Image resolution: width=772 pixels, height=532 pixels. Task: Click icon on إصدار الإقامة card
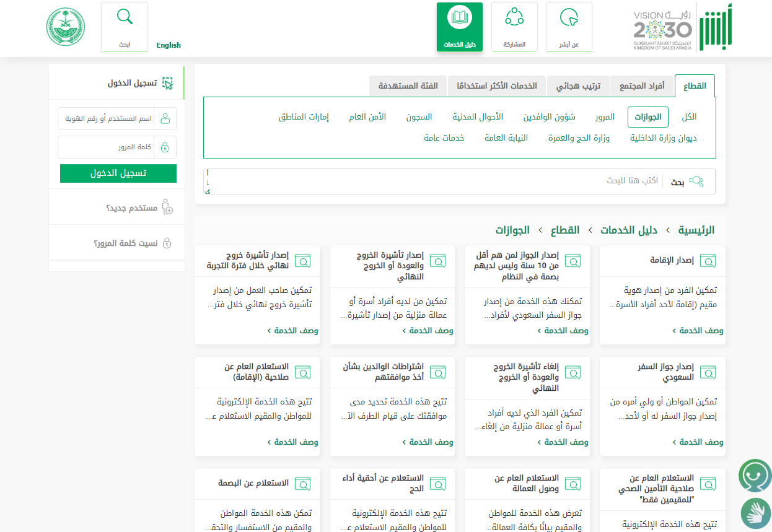709,261
